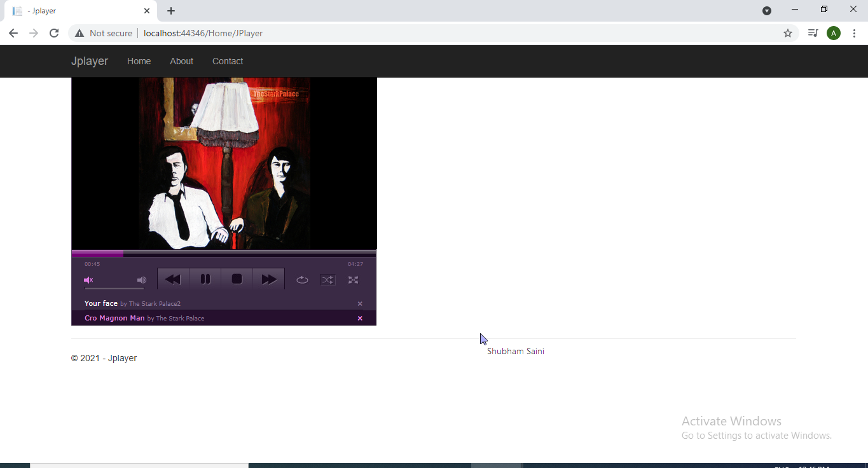The width and height of the screenshot is (868, 468).
Task: Adjust the volume slider bar
Action: pyautogui.click(x=114, y=288)
